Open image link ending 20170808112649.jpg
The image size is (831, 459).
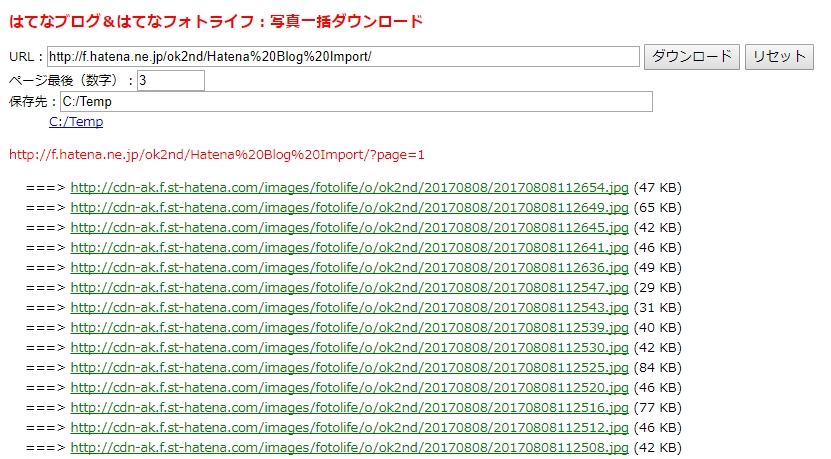pyautogui.click(x=349, y=208)
